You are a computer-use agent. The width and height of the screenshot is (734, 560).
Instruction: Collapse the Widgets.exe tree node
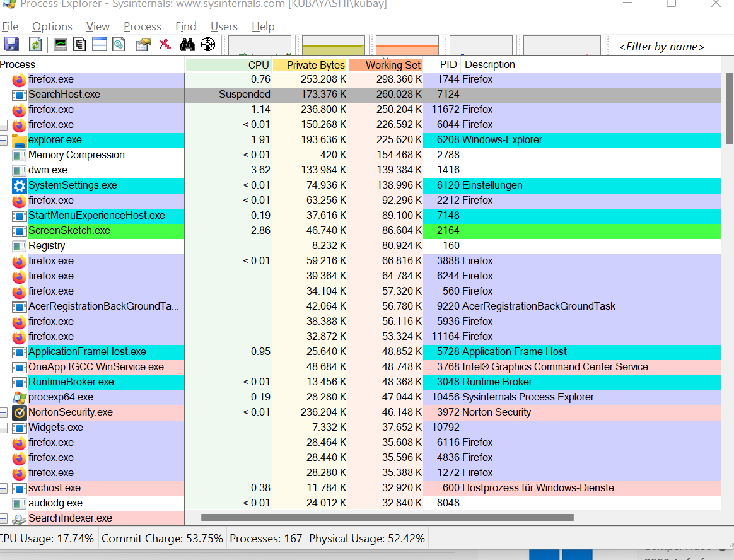tap(3, 428)
